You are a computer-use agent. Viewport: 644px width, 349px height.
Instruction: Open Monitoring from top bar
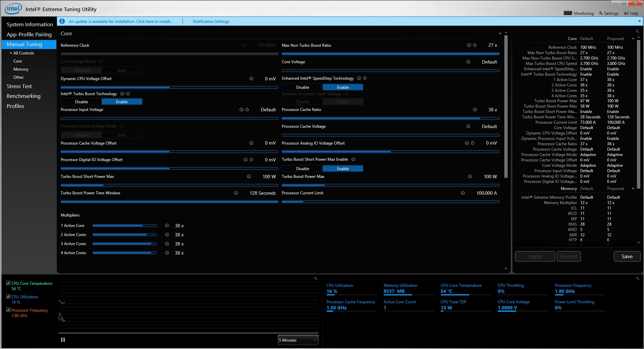click(x=579, y=13)
